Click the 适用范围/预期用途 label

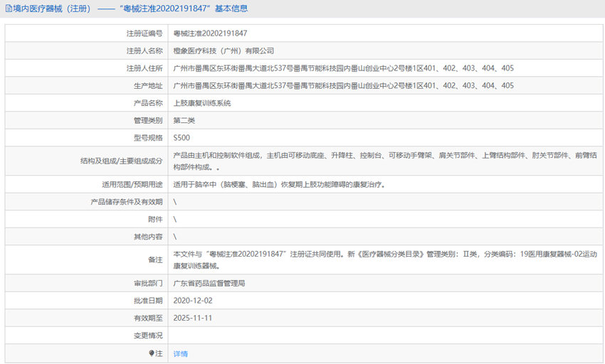132,184
